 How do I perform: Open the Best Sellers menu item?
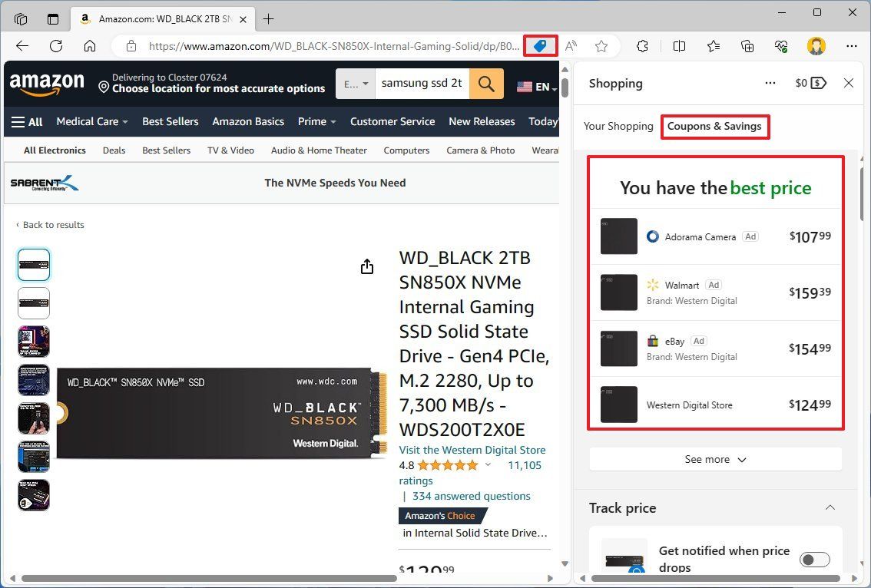[x=170, y=121]
